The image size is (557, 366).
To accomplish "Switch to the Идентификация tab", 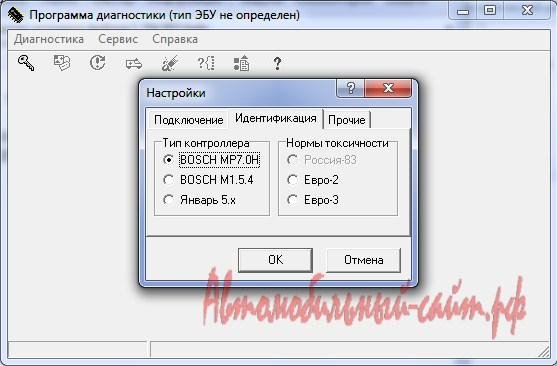I will (x=276, y=118).
